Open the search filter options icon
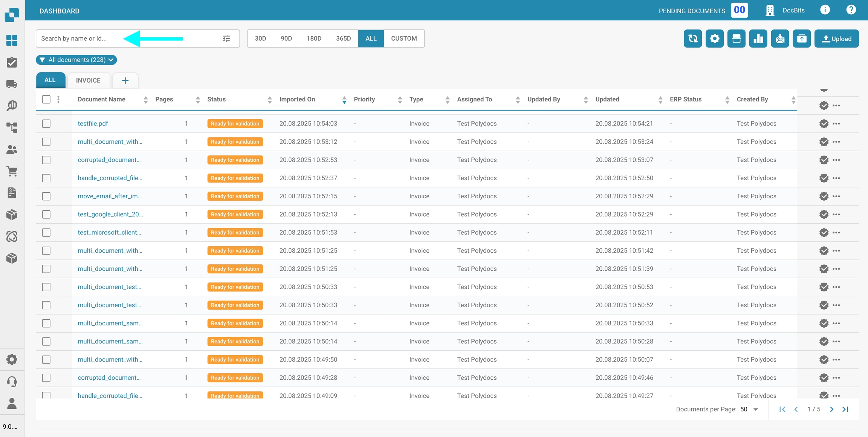Viewport: 868px width, 437px height. [226, 38]
